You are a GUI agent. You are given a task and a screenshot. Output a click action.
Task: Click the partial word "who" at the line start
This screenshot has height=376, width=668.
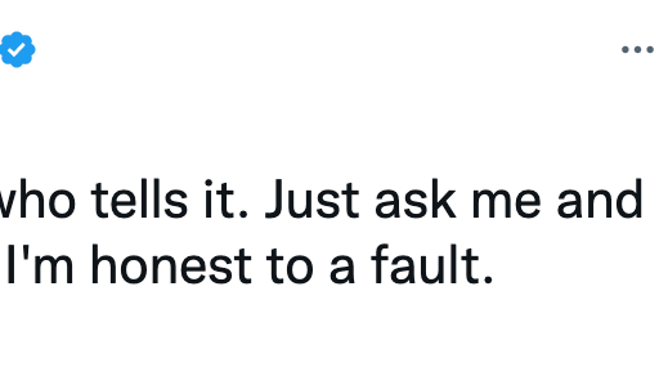click(x=37, y=199)
